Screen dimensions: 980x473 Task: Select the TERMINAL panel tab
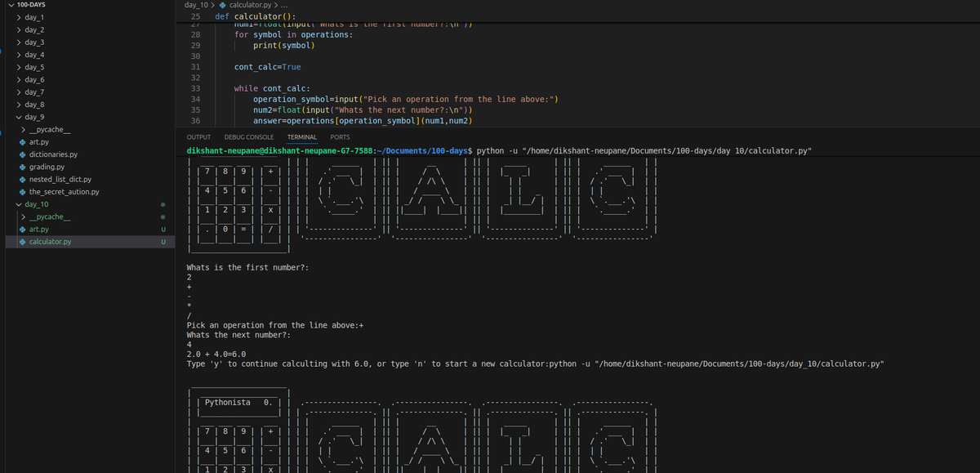click(302, 137)
